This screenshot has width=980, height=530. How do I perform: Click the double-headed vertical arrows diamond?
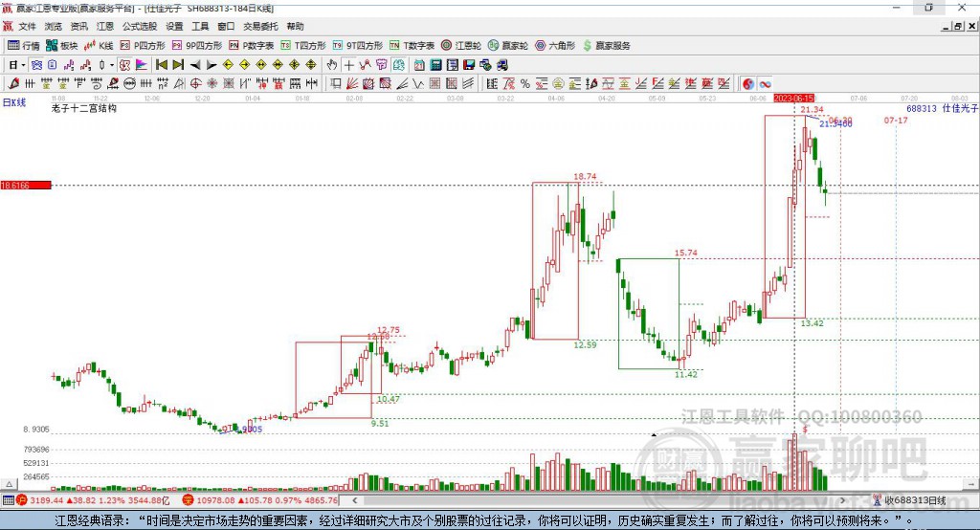(x=311, y=65)
